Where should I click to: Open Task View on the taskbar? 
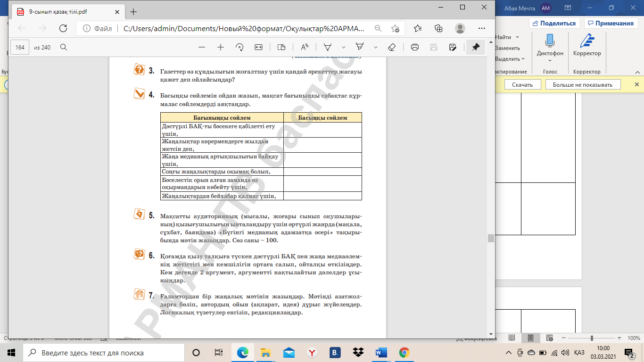point(218,353)
